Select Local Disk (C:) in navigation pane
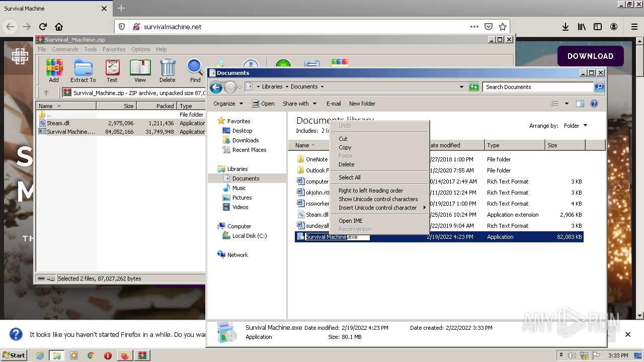 click(250, 236)
